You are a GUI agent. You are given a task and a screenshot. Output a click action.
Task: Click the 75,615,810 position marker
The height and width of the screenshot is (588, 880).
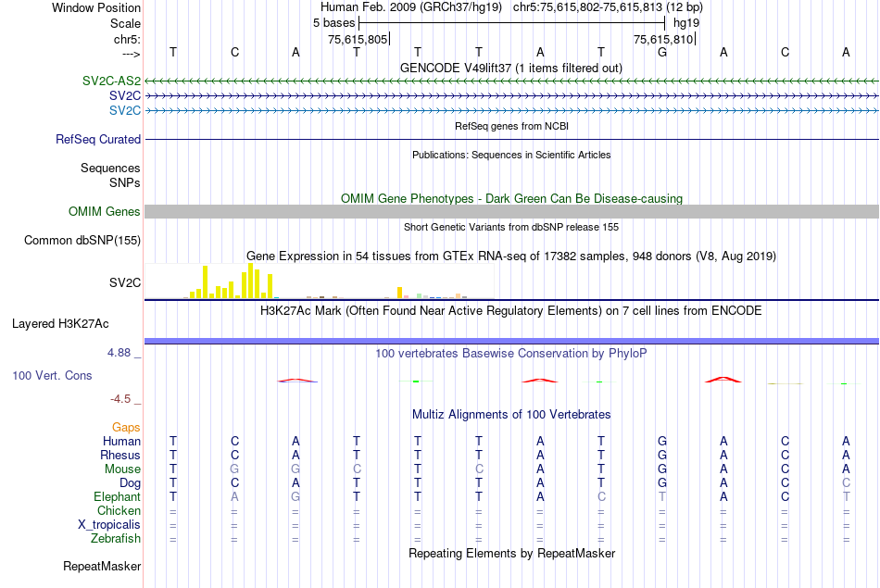tap(664, 39)
